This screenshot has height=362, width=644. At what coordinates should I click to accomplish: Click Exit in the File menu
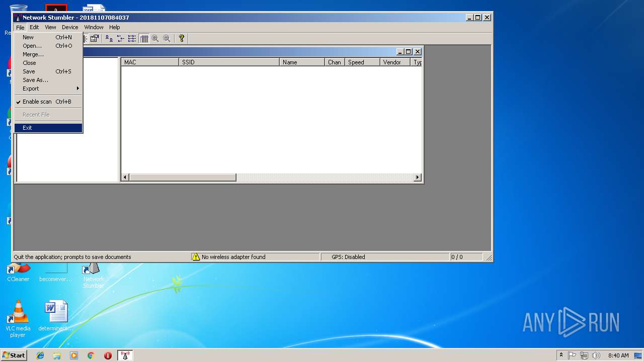(x=48, y=128)
